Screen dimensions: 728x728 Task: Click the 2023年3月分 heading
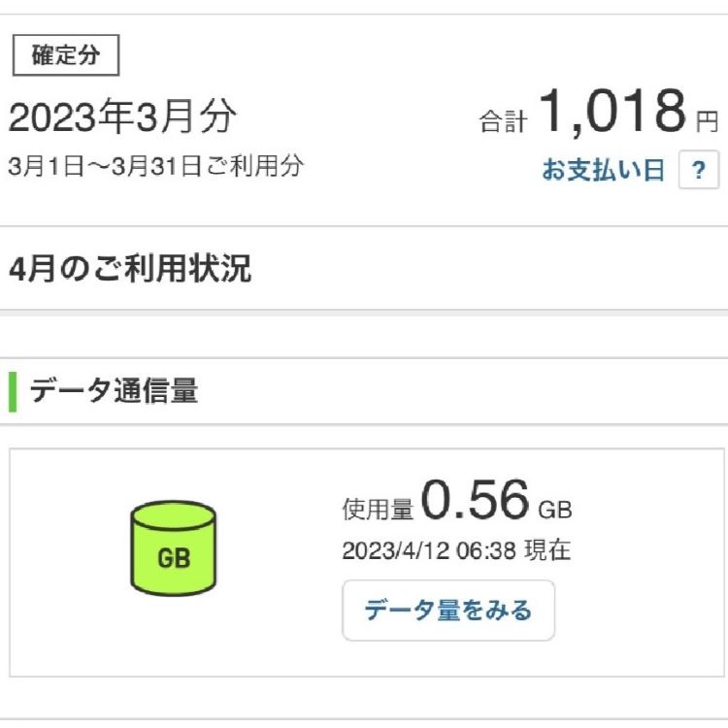point(122,116)
